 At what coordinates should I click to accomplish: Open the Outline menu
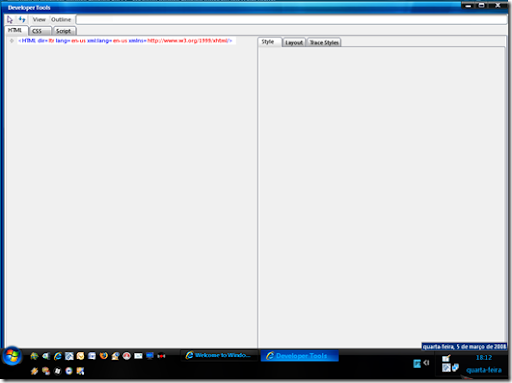61,20
